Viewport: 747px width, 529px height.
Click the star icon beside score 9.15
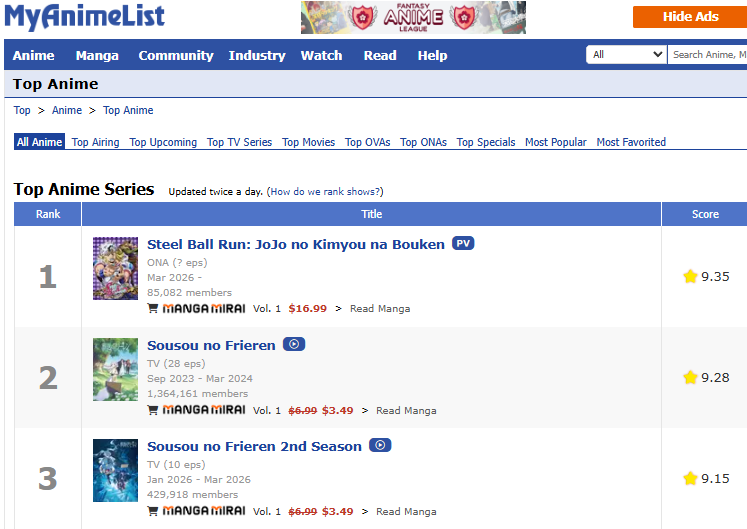click(x=690, y=478)
